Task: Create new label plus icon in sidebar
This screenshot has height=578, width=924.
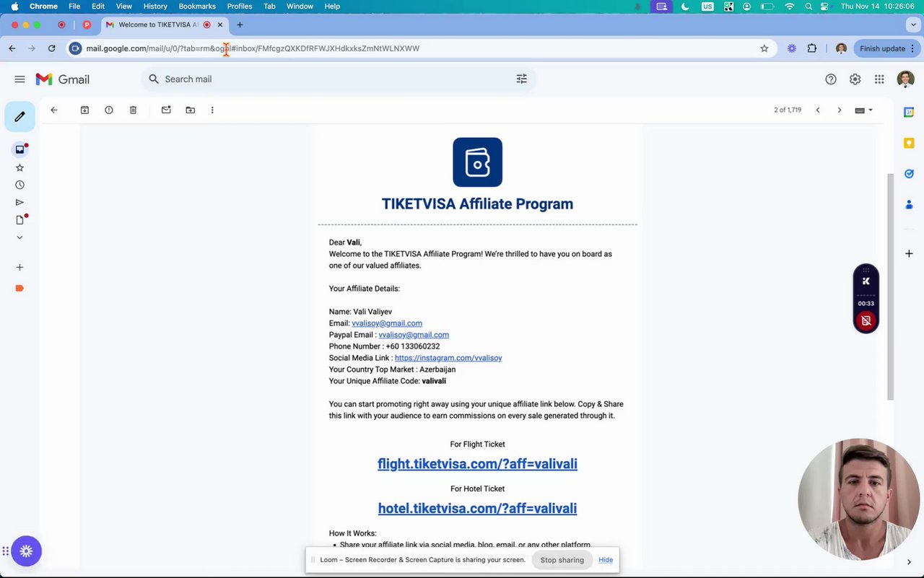Action: point(19,267)
